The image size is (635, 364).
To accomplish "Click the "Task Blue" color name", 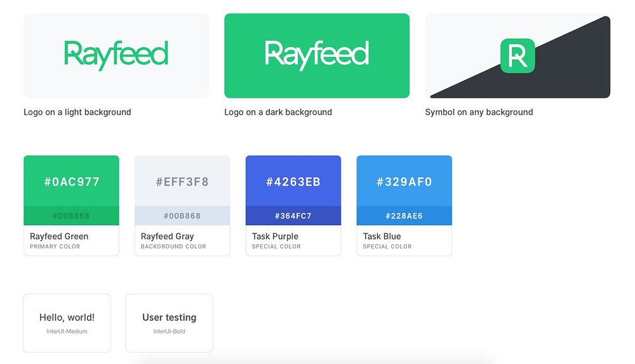I will coord(382,237).
